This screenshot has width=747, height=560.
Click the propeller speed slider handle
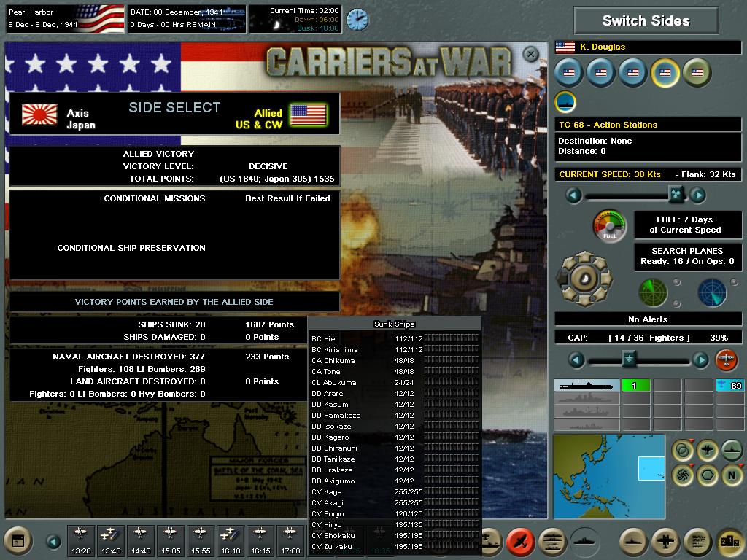click(x=676, y=194)
